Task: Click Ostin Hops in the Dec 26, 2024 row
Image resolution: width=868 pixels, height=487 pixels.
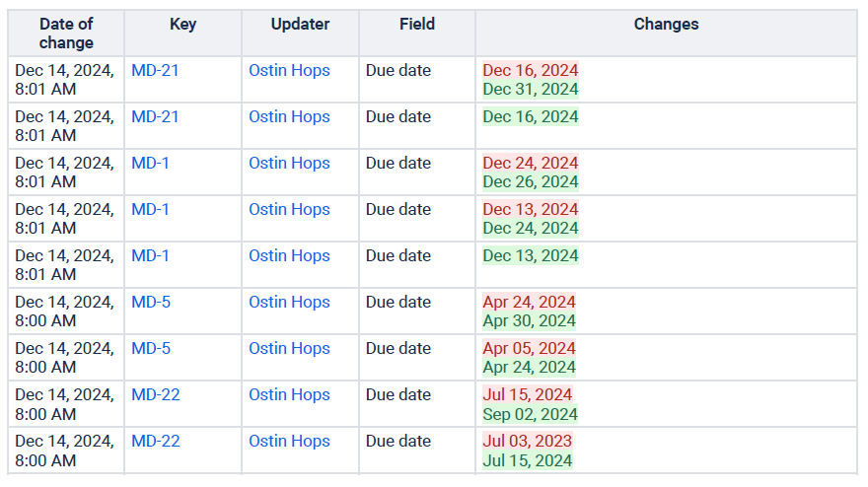Action: pyautogui.click(x=289, y=163)
